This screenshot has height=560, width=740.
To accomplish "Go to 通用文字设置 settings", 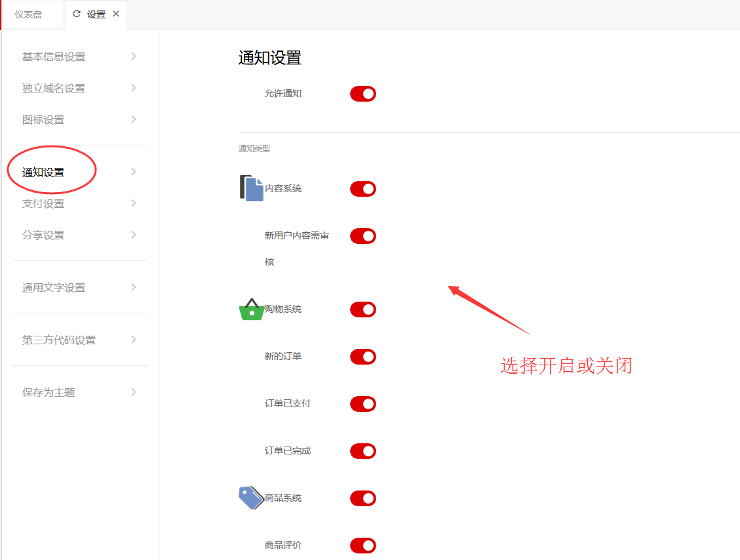I will point(54,288).
